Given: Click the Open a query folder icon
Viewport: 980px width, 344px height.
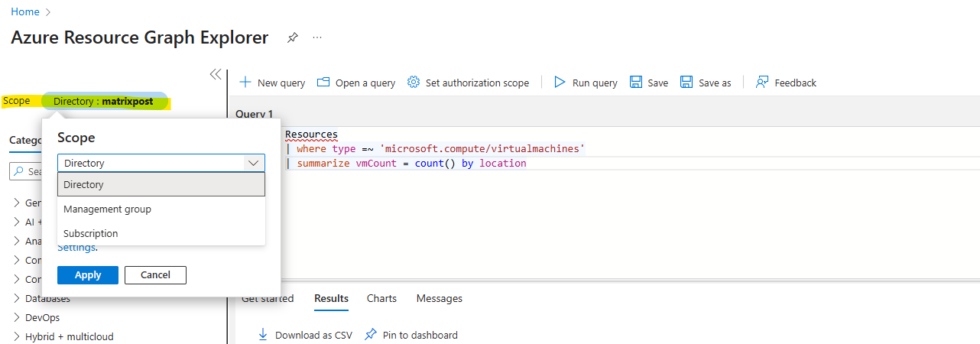Looking at the screenshot, I should pyautogui.click(x=323, y=82).
